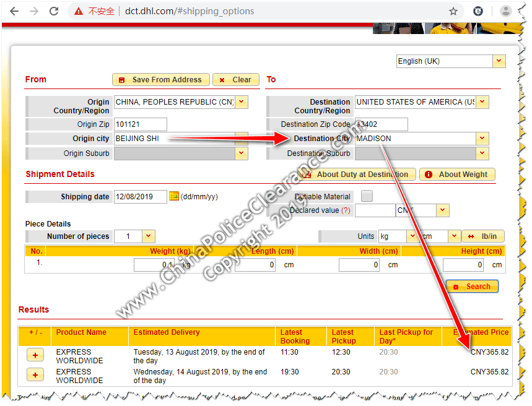532x406 pixels.
Task: Open the kg weight units dropdown
Action: pos(412,236)
